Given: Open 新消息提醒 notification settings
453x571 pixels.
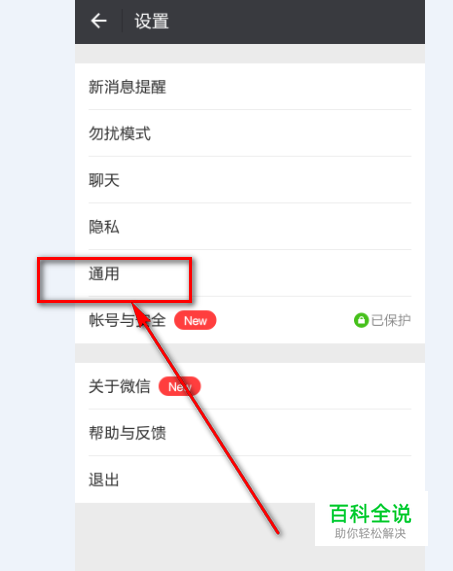Looking at the screenshot, I should point(250,87).
